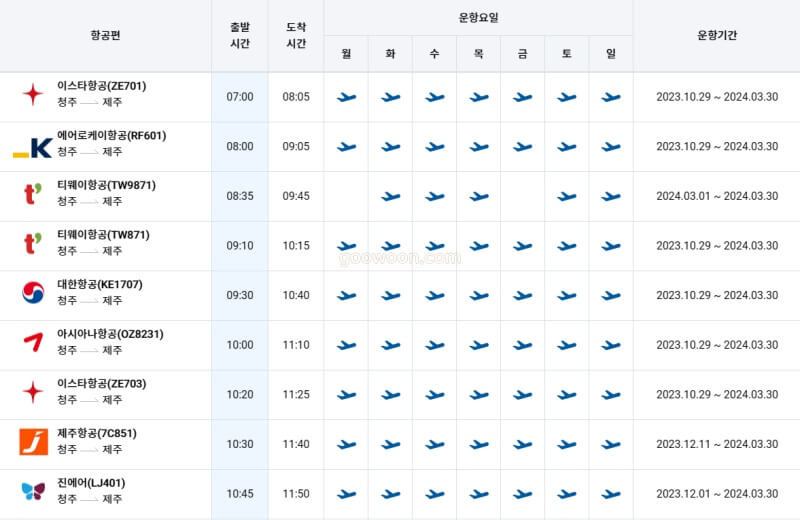Click the Jeju Air logo for 7C851
Screen dimensions: 800x520
pos(34,442)
